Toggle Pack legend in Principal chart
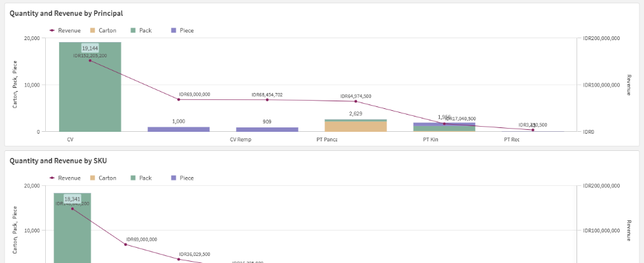The image size is (644, 263). point(141,31)
